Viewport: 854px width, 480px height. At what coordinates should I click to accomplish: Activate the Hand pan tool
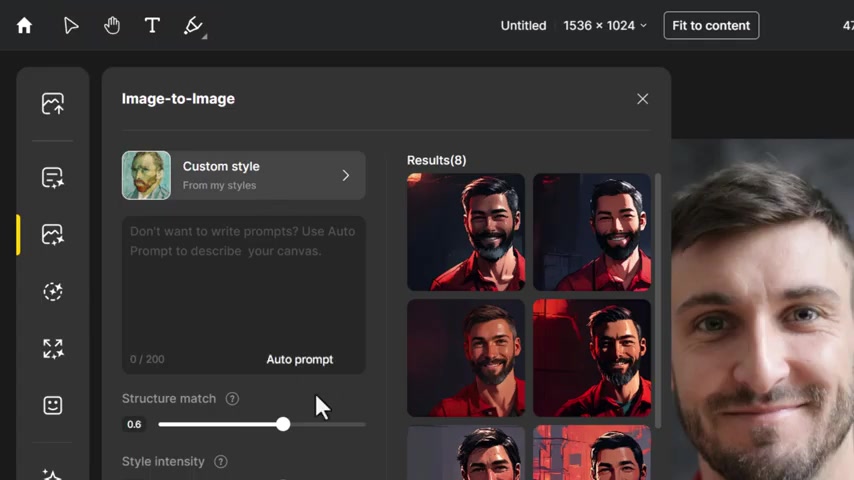(112, 25)
